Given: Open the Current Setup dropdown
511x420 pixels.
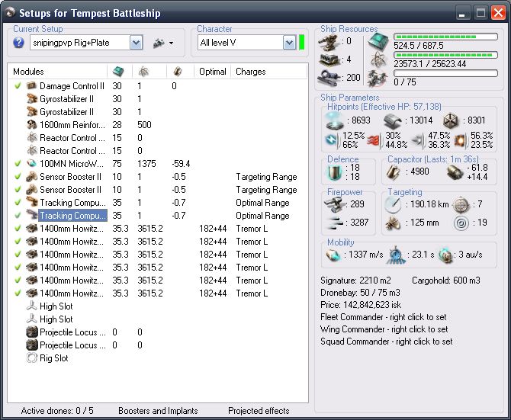Looking at the screenshot, I should [x=136, y=43].
